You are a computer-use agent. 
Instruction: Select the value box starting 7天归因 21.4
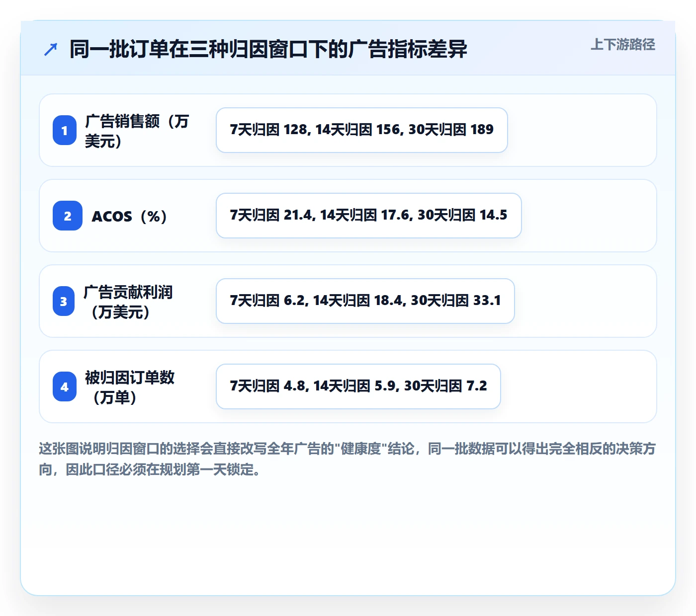369,216
